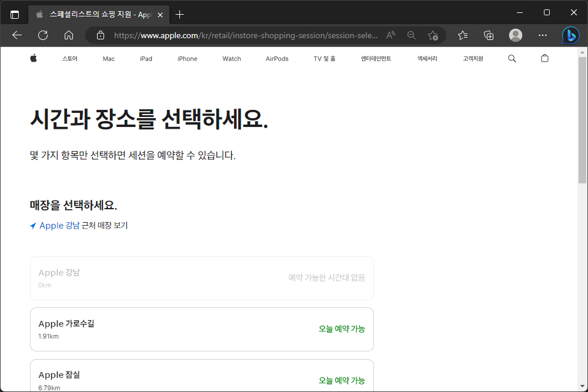Image resolution: width=588 pixels, height=392 pixels.
Task: Click the vertical scrollbar thumb
Action: (x=582, y=120)
